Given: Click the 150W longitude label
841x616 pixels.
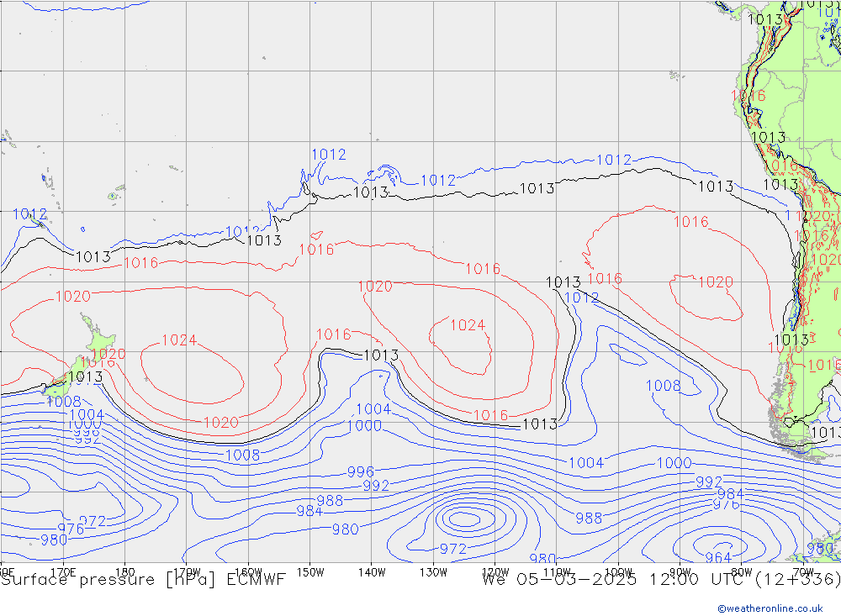Looking at the screenshot, I should [310, 572].
